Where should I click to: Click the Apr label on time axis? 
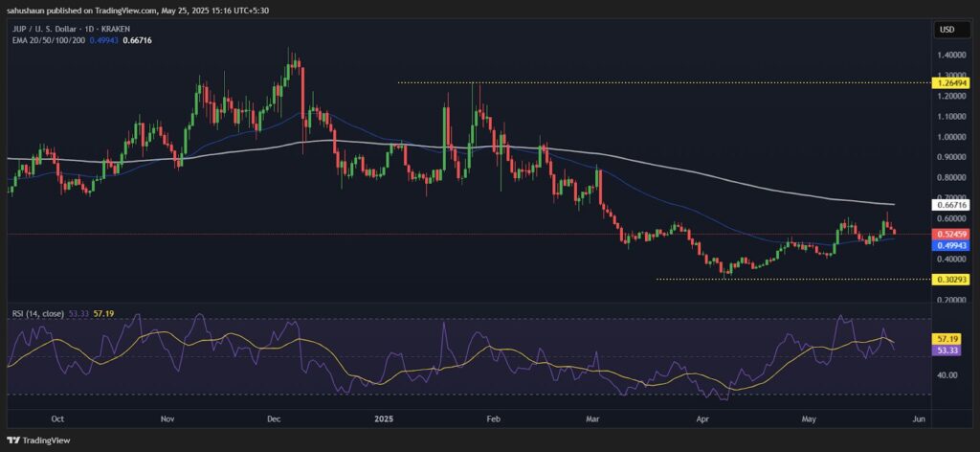(702, 418)
